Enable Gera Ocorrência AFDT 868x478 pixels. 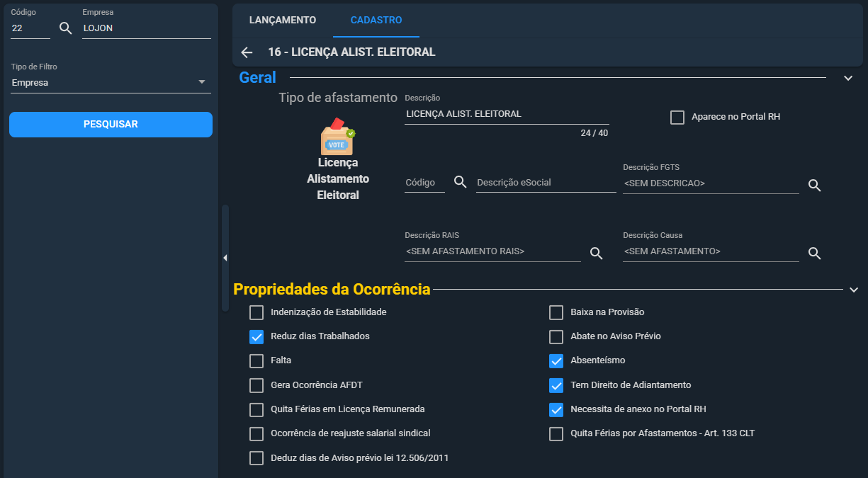coord(257,386)
